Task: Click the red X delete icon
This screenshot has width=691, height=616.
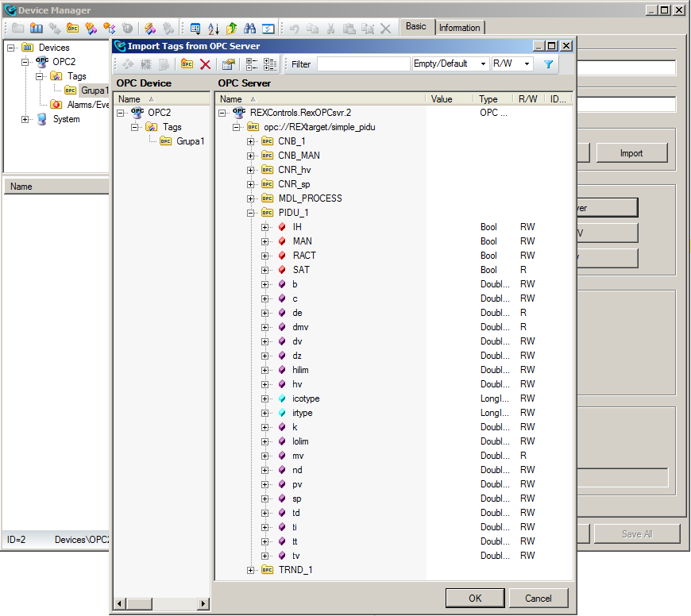Action: (x=206, y=64)
